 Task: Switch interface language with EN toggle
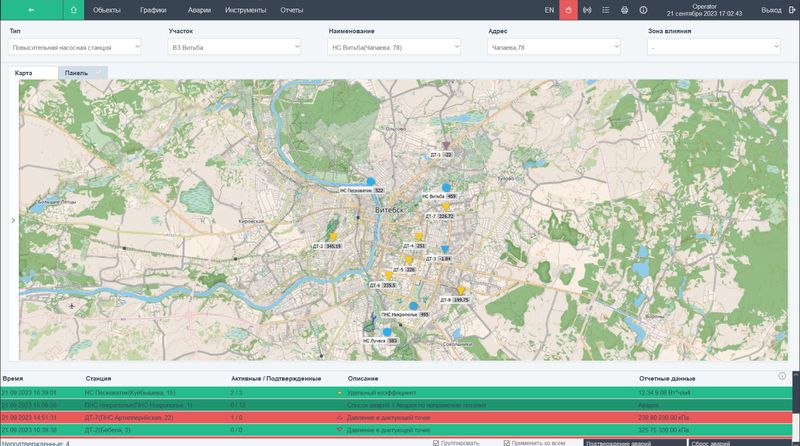(549, 10)
